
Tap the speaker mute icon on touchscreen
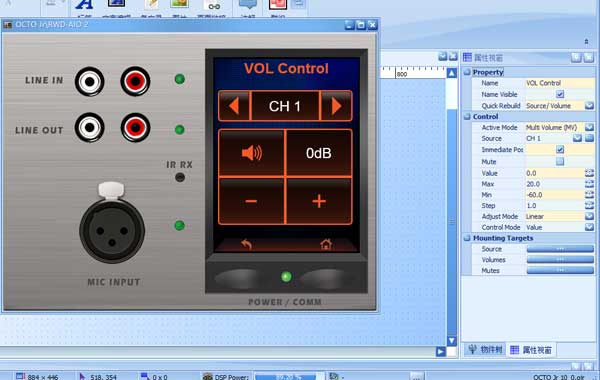click(251, 153)
